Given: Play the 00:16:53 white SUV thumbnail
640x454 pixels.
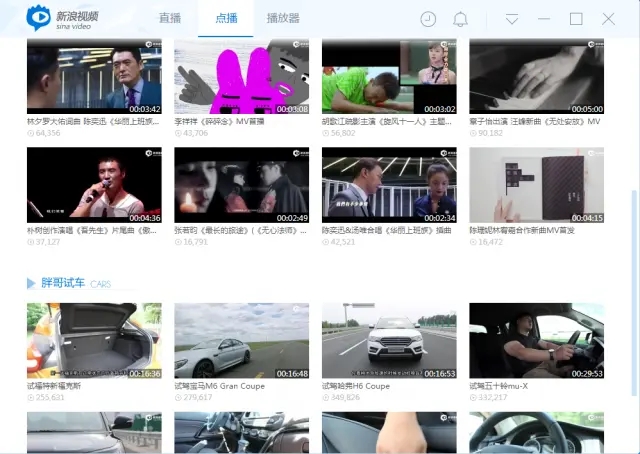Looking at the screenshot, I should pos(389,340).
